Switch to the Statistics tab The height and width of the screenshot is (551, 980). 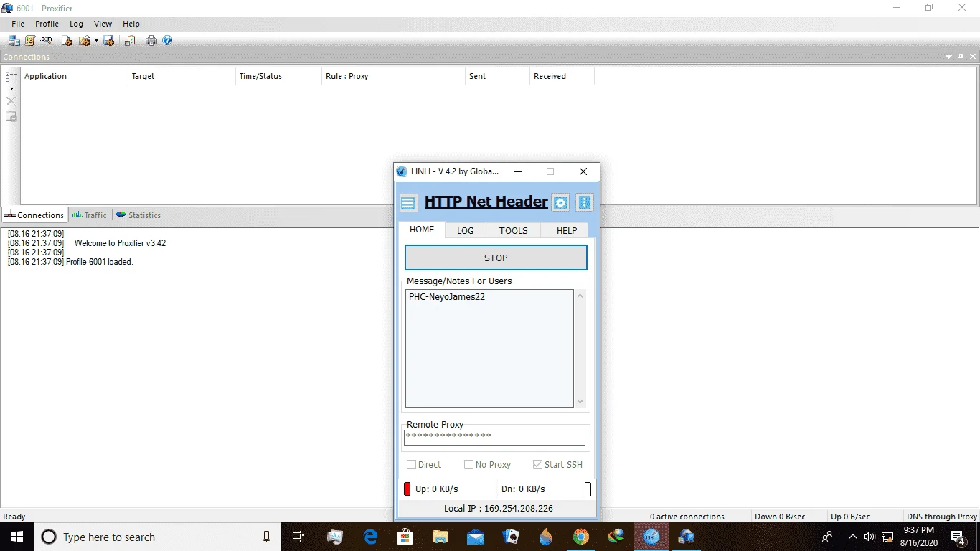138,215
